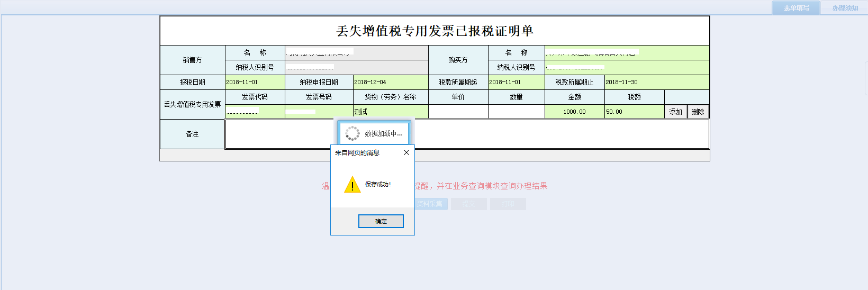The image size is (868, 290).
Task: Click the 纳税申报日期 field showing 2018-12-04
Action: 390,83
